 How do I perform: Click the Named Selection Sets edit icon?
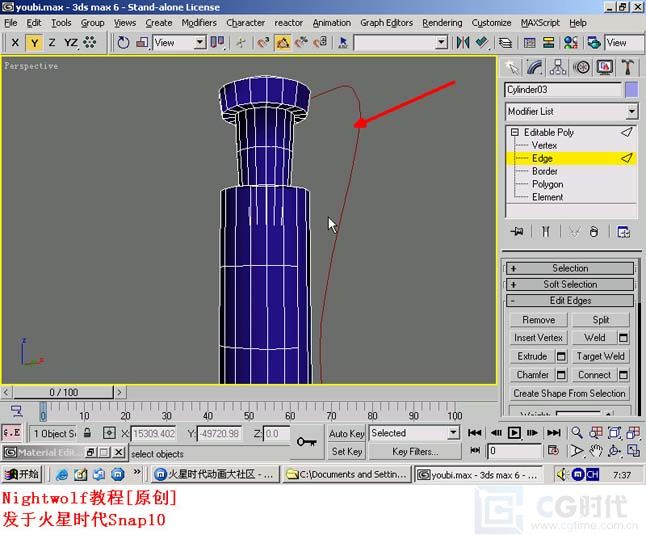[x=343, y=42]
